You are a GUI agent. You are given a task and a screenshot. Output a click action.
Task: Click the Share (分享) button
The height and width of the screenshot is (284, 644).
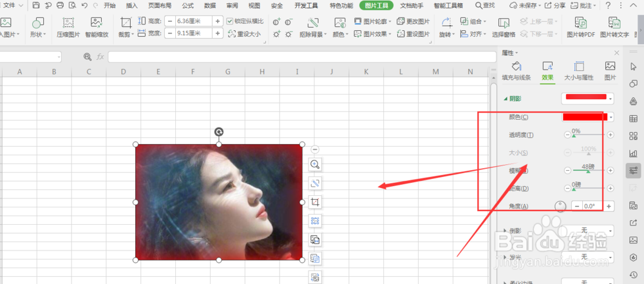[x=554, y=5]
